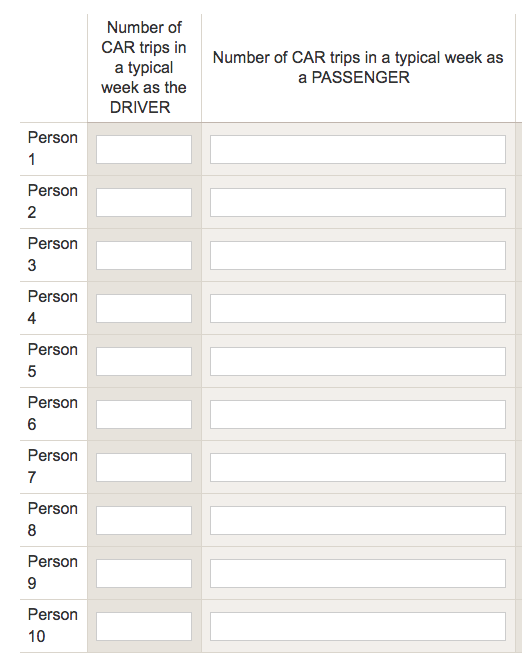This screenshot has width=522, height=658.
Task: Focus Person 7 passenger trips field
Action: 358,467
